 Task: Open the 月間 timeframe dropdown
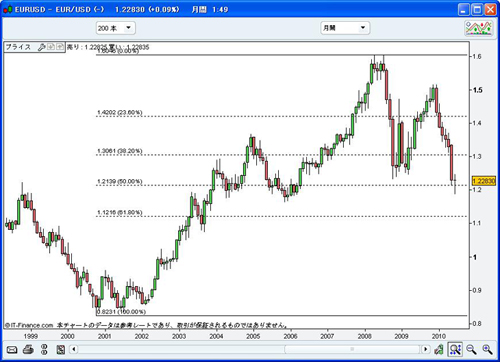pos(345,28)
